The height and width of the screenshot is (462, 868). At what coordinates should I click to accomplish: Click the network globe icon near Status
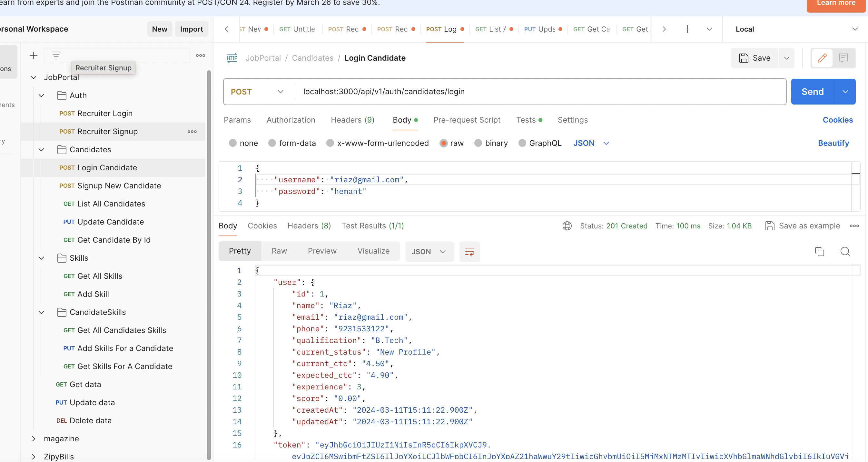pos(567,226)
